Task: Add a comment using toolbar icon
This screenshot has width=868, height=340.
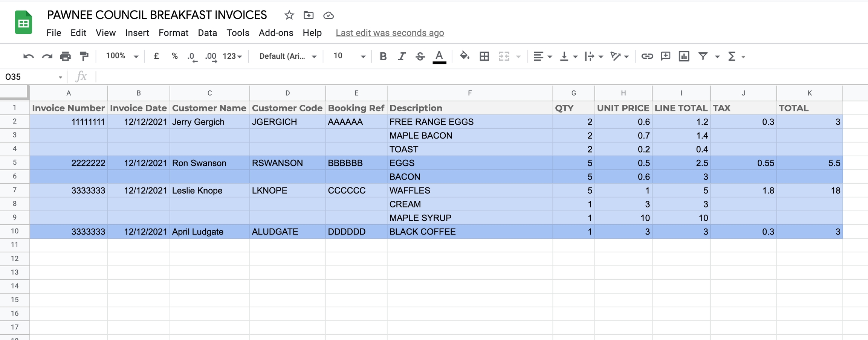Action: [665, 56]
